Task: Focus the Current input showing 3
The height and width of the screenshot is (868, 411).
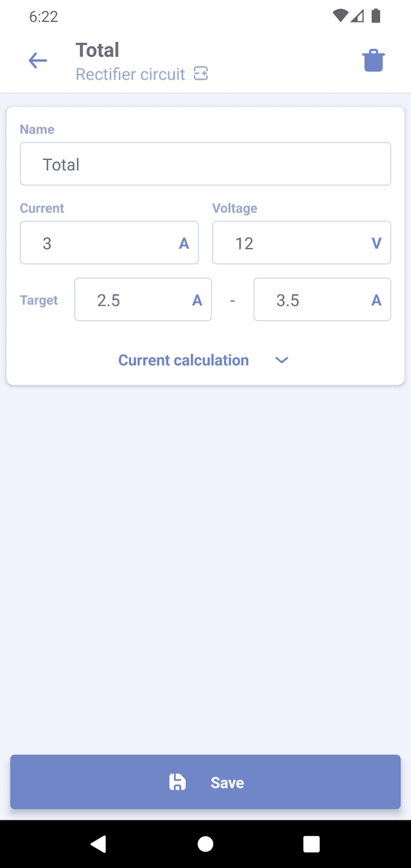Action: [103, 243]
